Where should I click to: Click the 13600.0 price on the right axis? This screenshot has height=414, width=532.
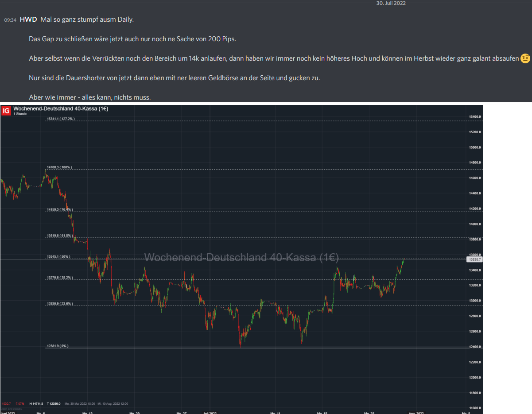pos(475,254)
